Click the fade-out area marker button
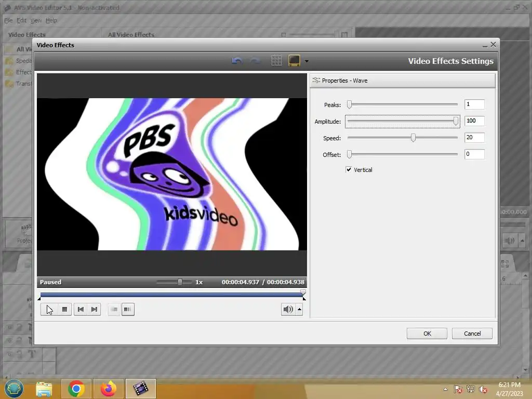The image size is (532, 399). click(x=128, y=310)
